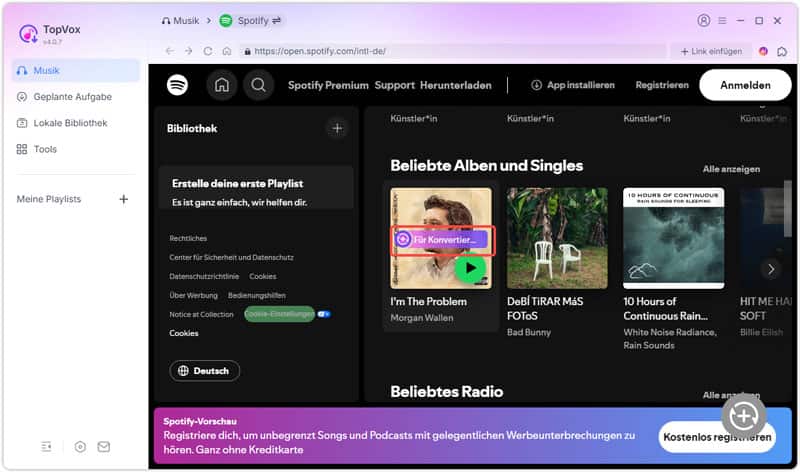
Task: Collapse the TopVox sidebar with bottom-left icon
Action: point(46,447)
